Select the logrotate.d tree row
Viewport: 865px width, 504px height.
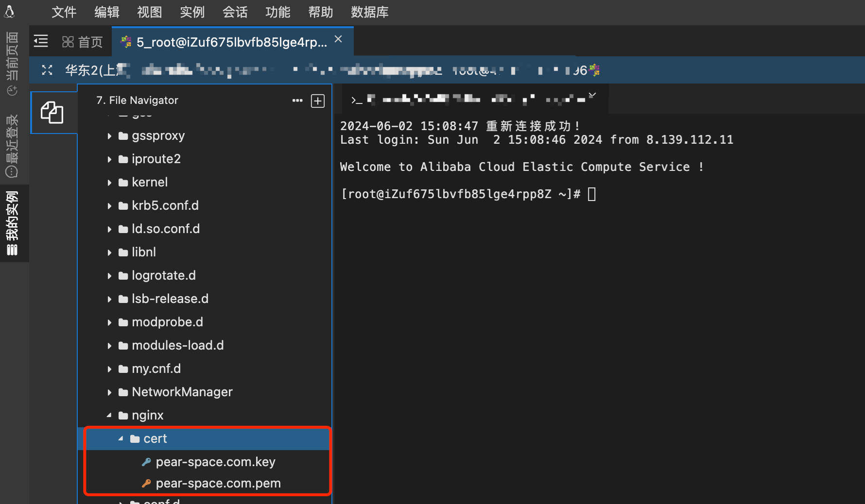205,275
